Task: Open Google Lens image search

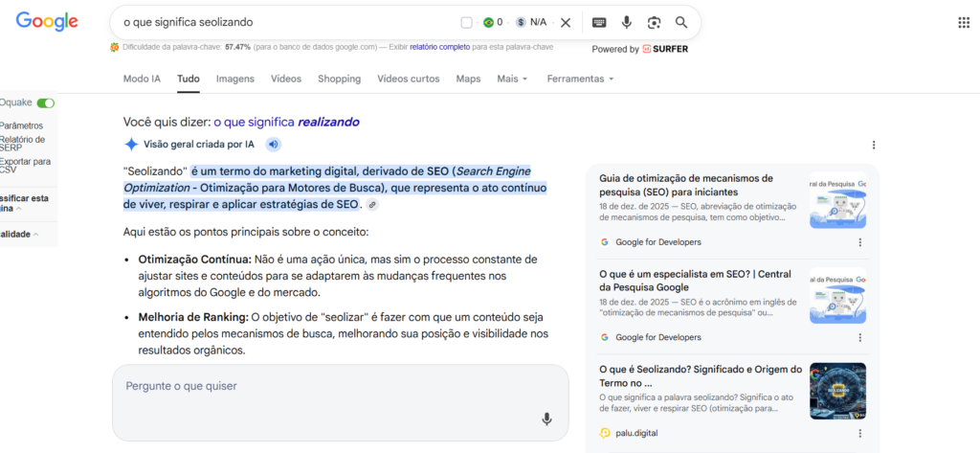Action: [654, 23]
